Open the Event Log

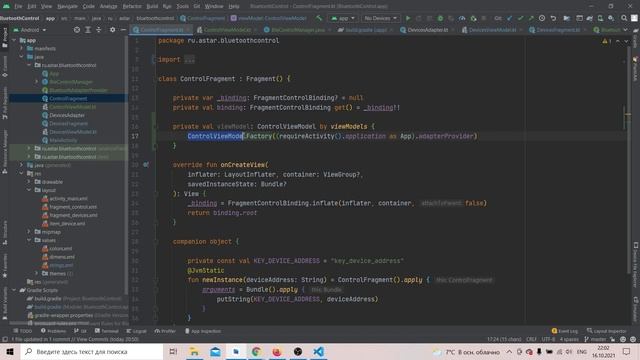point(564,331)
